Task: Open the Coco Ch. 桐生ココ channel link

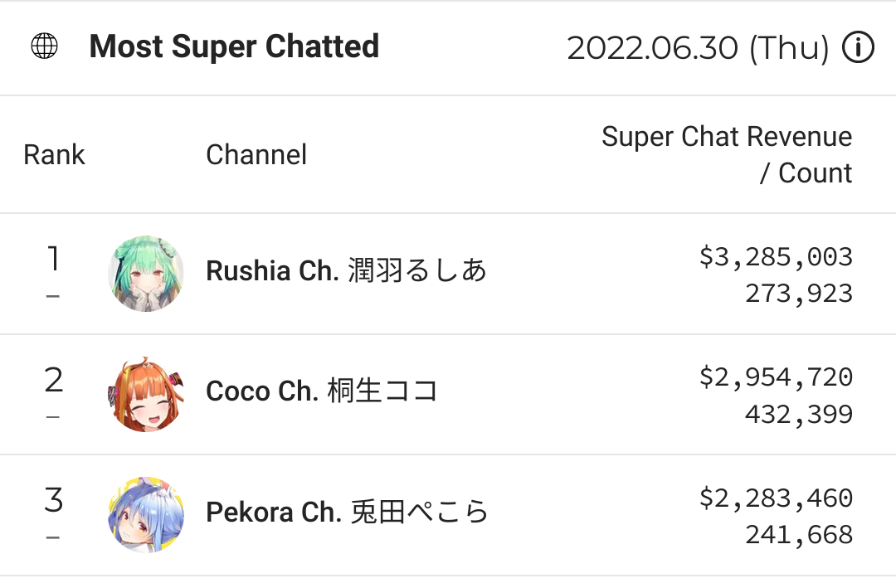Action: 322,391
